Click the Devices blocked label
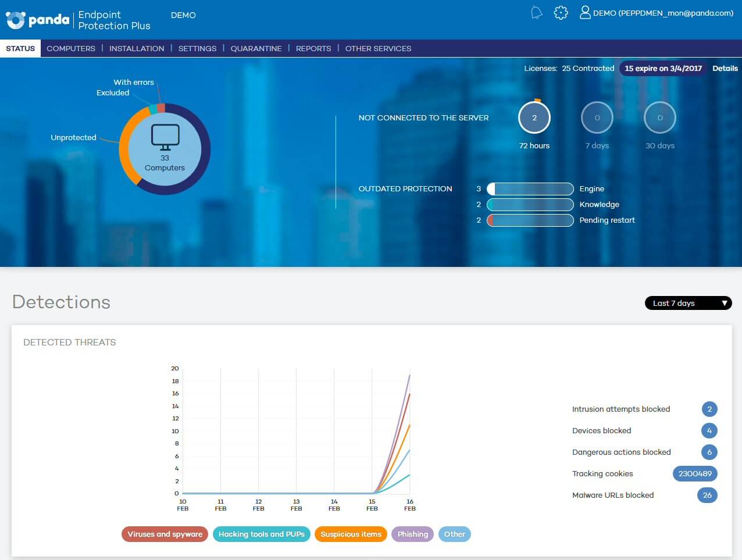 tap(601, 430)
